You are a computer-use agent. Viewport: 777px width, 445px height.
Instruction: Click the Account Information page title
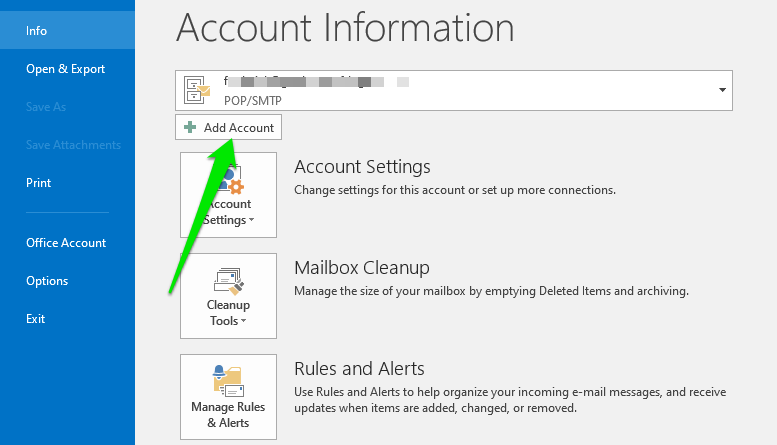(345, 27)
